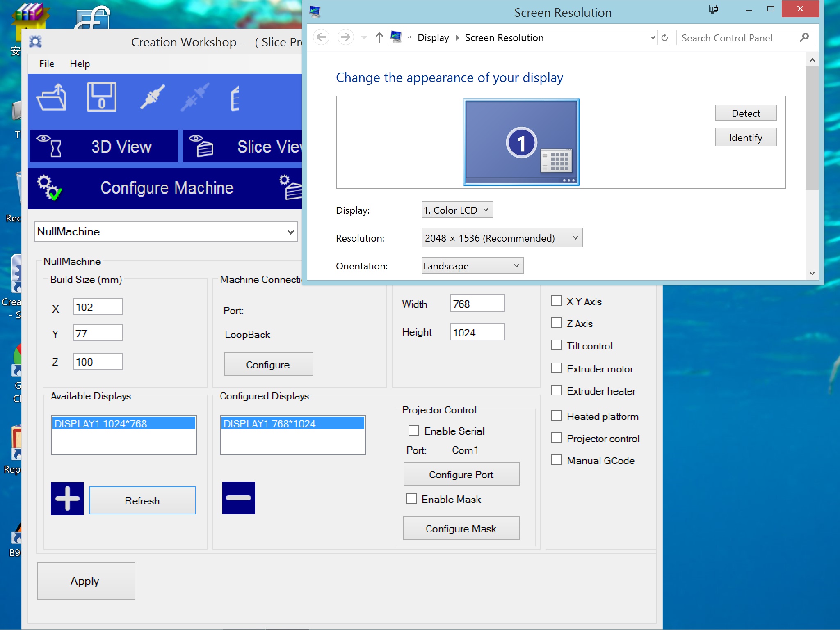Image resolution: width=840 pixels, height=630 pixels.
Task: Switch to the 3D View tab
Action: pyautogui.click(x=105, y=146)
